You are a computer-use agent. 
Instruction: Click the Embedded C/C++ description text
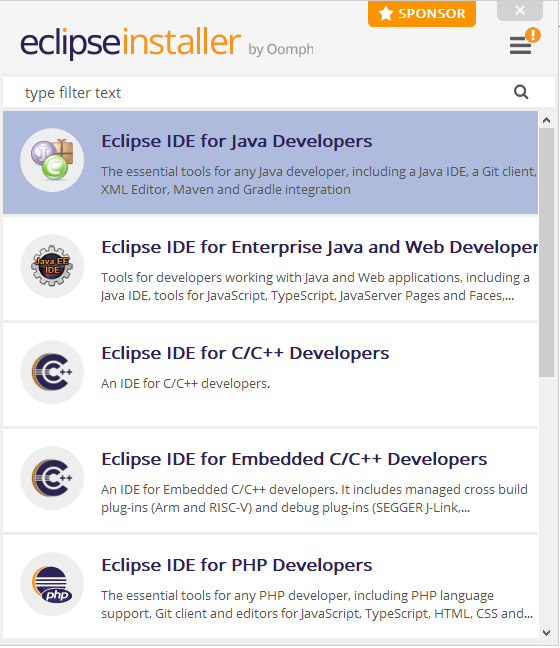click(x=315, y=498)
